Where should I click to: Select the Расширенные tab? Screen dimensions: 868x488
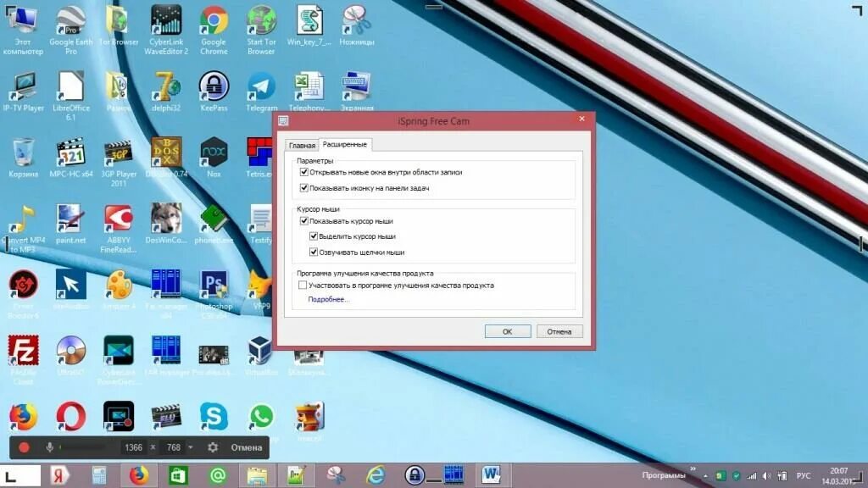point(344,144)
